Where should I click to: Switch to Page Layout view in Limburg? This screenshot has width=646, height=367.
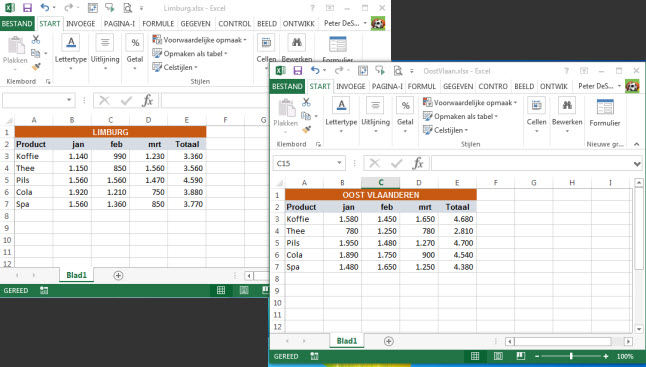(244, 290)
